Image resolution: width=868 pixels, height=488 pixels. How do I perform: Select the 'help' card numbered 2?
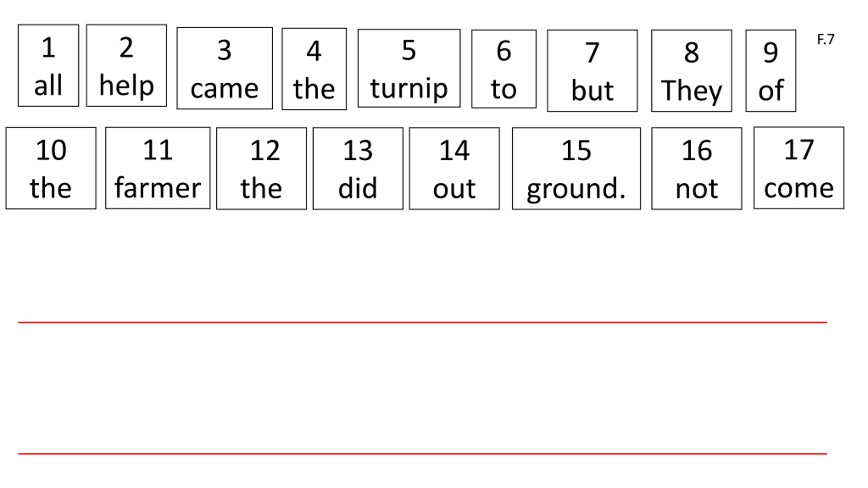pyautogui.click(x=126, y=65)
